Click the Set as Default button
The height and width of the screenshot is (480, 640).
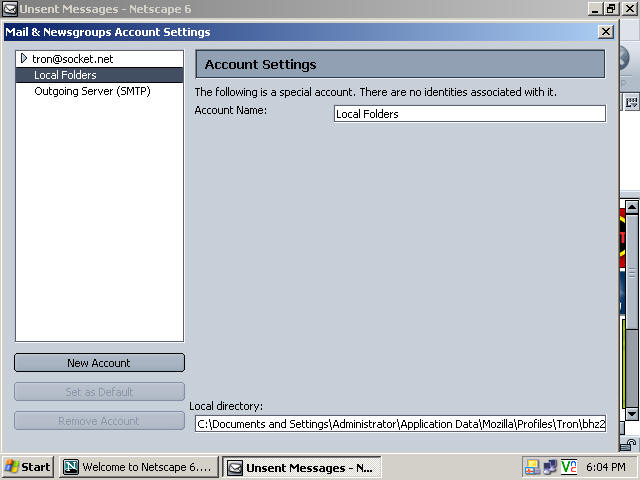99,392
